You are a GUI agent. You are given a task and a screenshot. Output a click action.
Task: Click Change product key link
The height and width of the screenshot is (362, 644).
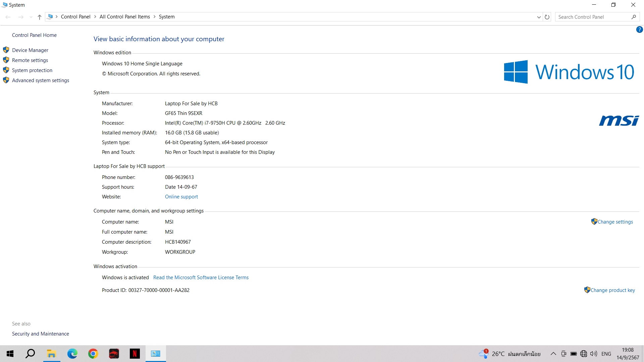coord(612,290)
